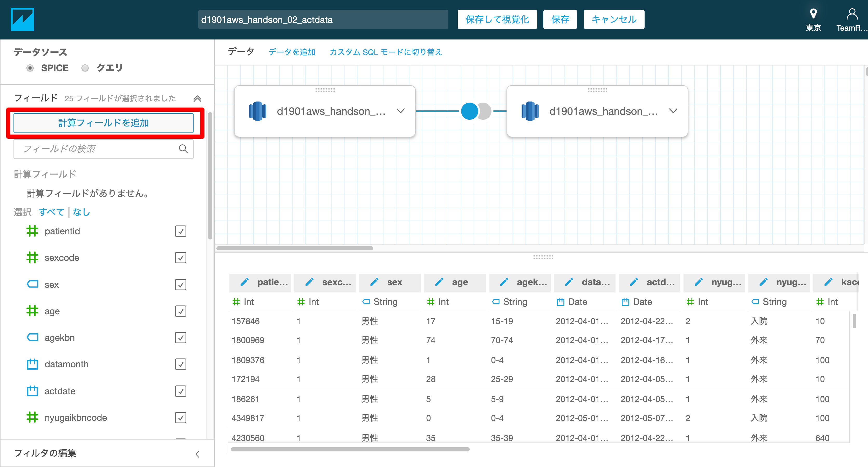
Task: Click the hash type icon beside age field
Action: pyautogui.click(x=32, y=311)
